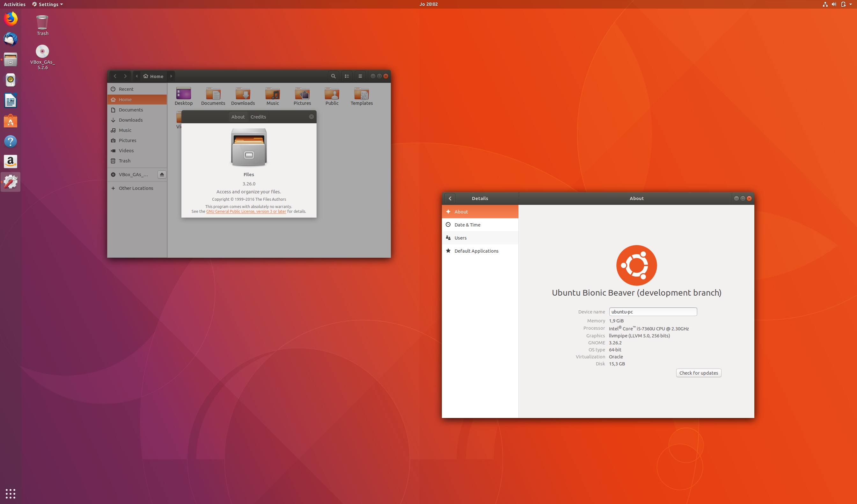
Task: Toggle list/grid view in Files
Action: [347, 76]
